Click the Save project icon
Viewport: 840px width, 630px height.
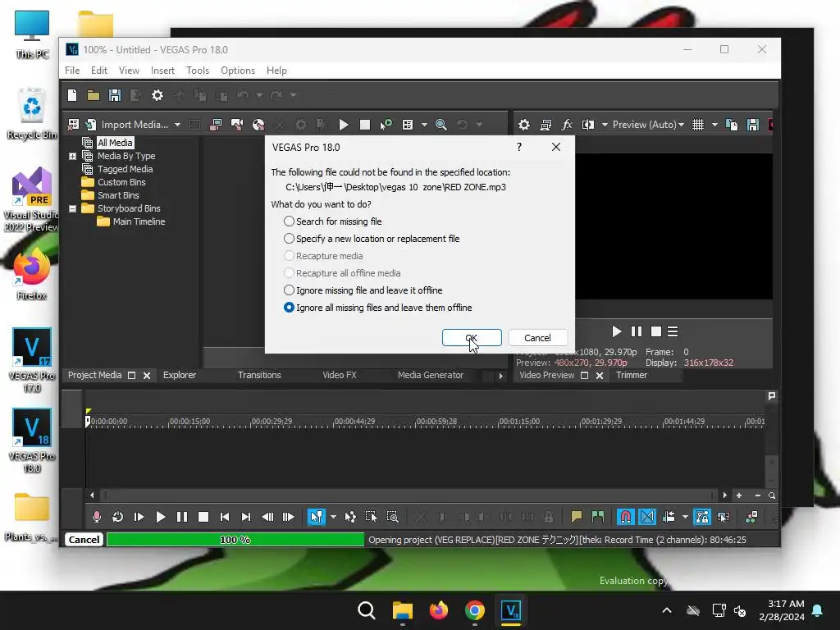pyautogui.click(x=115, y=95)
